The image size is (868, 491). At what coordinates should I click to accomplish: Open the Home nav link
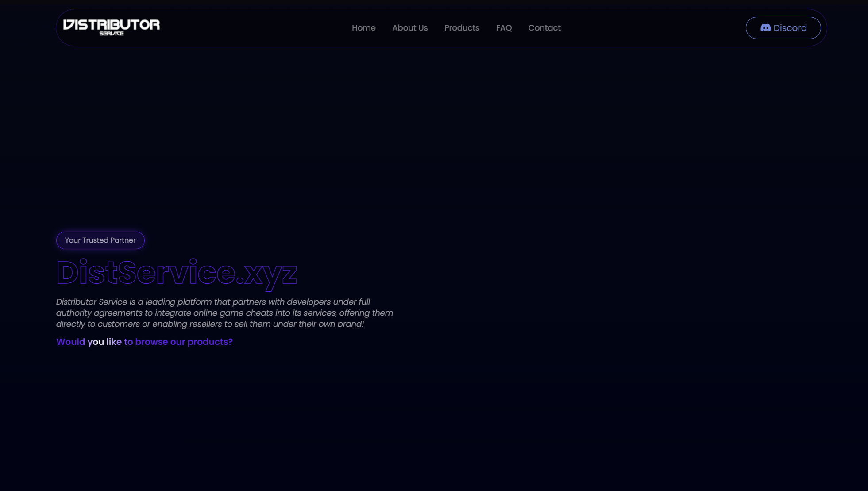(364, 28)
